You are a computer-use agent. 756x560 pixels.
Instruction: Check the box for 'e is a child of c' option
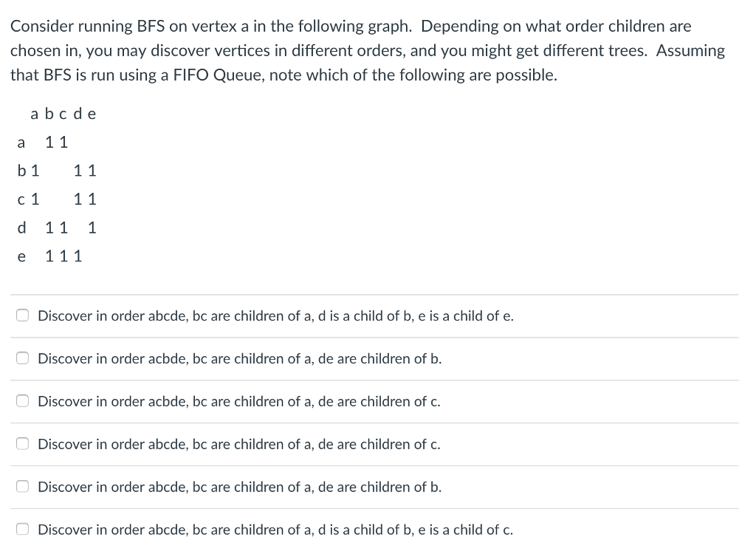(x=23, y=529)
